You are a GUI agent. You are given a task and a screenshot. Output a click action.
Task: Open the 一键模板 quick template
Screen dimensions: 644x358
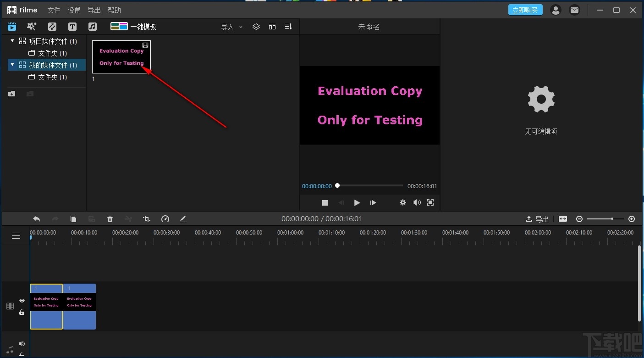click(133, 27)
